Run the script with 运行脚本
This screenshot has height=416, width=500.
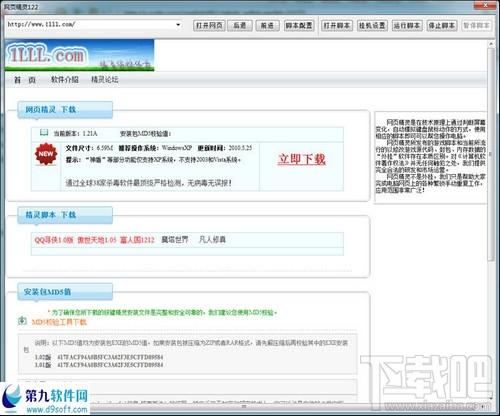point(407,25)
